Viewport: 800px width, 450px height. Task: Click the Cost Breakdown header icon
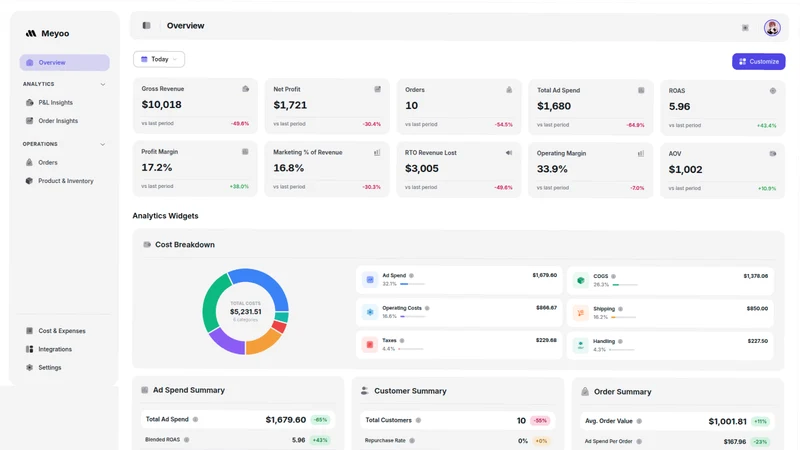click(x=147, y=244)
